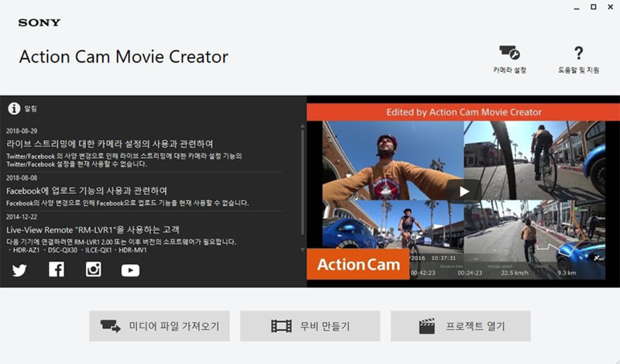Click 미디어 파일 가져오기 import button
The image size is (620, 364).
[160, 326]
